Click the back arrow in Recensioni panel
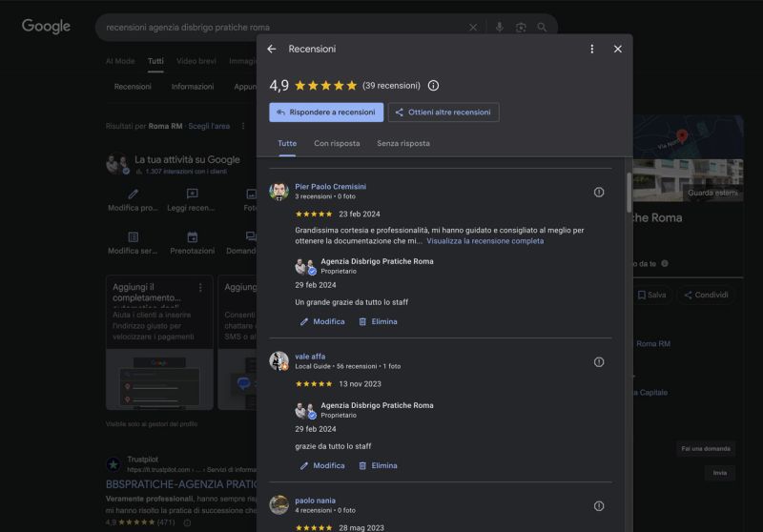 (272, 49)
